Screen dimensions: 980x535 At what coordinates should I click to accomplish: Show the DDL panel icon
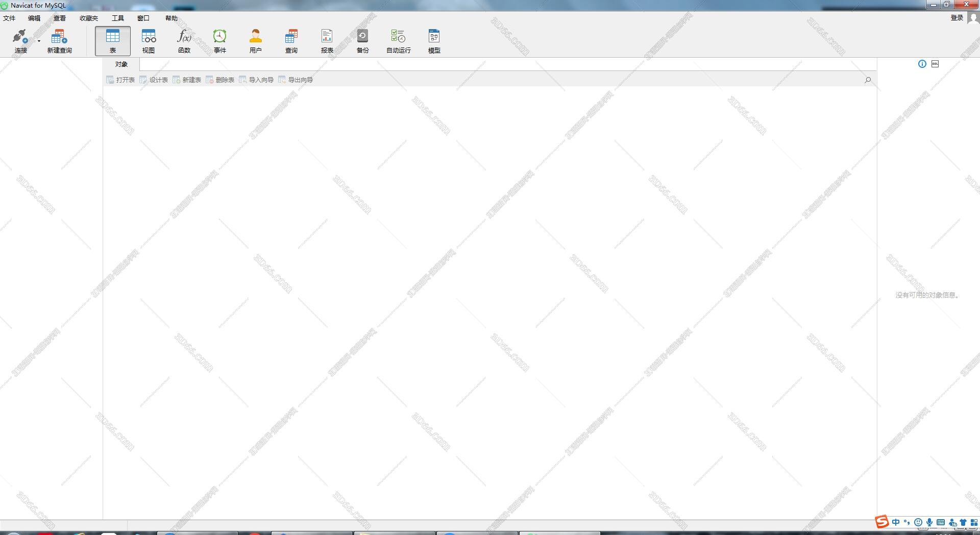pos(935,64)
